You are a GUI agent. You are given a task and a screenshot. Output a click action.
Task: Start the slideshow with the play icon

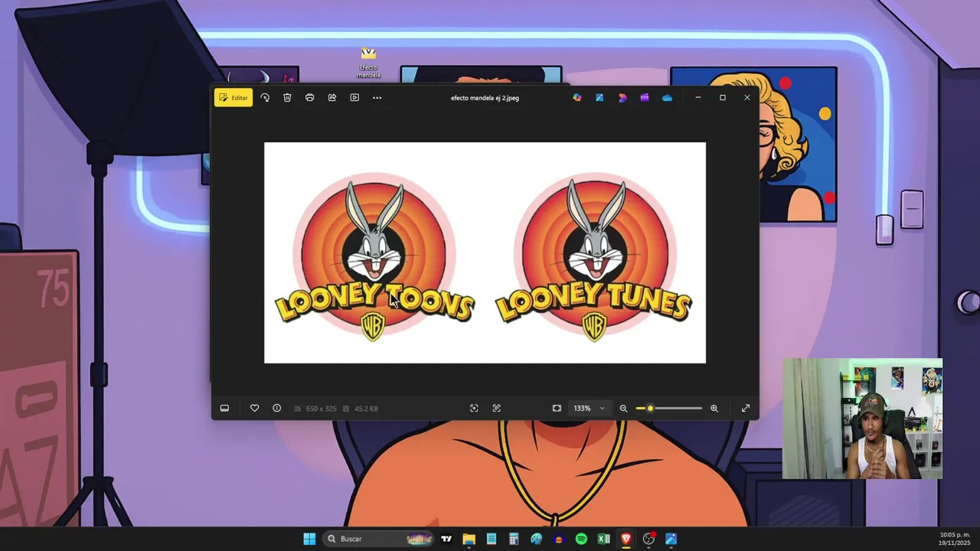tap(354, 98)
